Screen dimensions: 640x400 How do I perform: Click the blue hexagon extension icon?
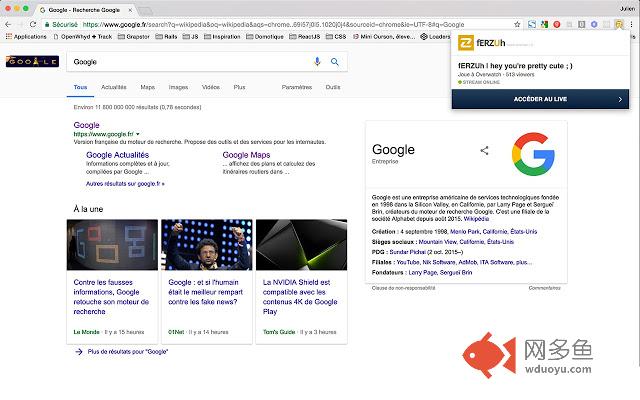click(594, 24)
